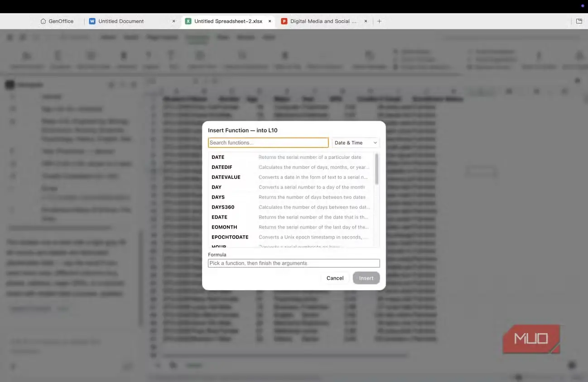Choose DATEDIF from the function list
Image resolution: width=588 pixels, height=382 pixels.
[291, 167]
